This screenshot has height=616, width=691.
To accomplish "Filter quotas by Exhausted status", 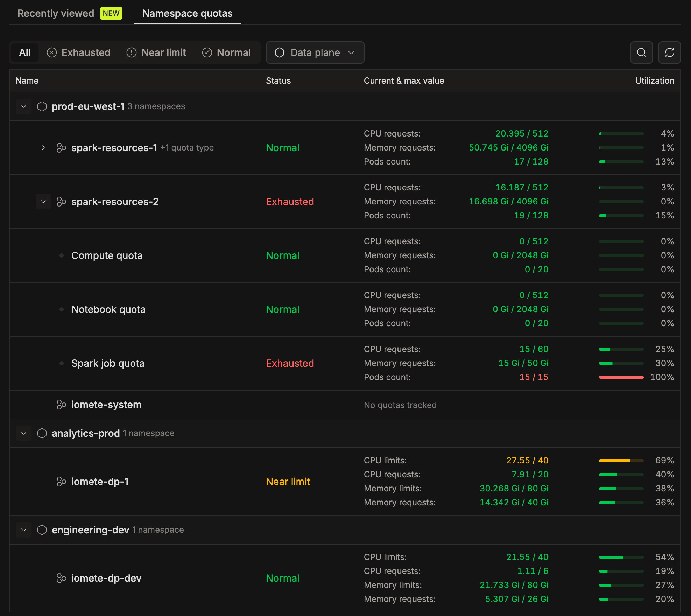I will coord(79,52).
